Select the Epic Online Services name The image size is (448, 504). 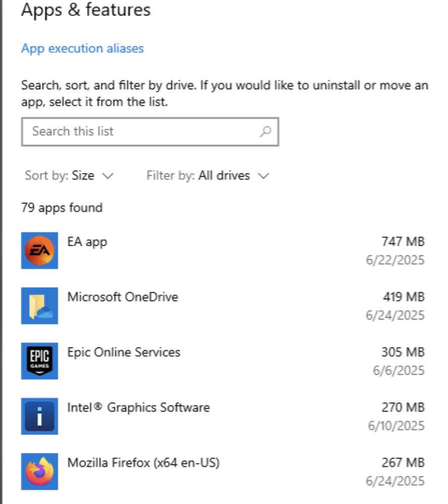tap(124, 352)
